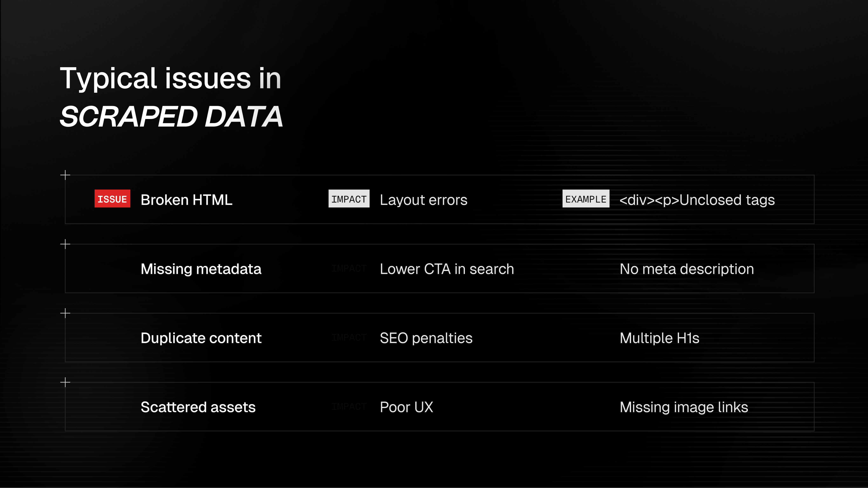
Task: Click the Layout errors impact text
Action: click(423, 200)
